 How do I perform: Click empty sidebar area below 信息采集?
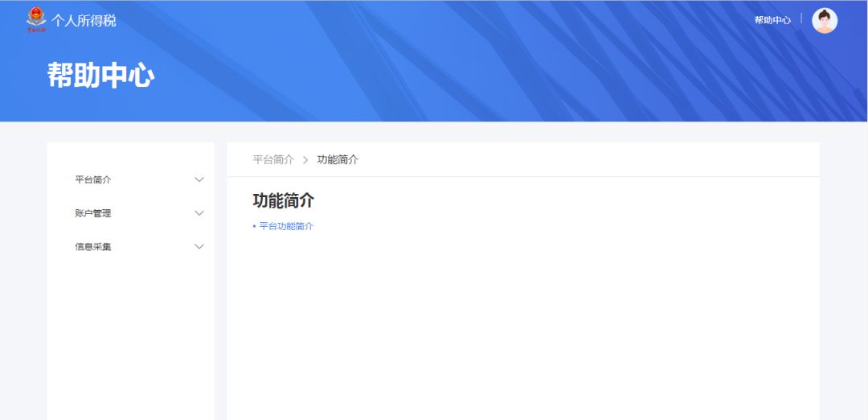pos(130,338)
